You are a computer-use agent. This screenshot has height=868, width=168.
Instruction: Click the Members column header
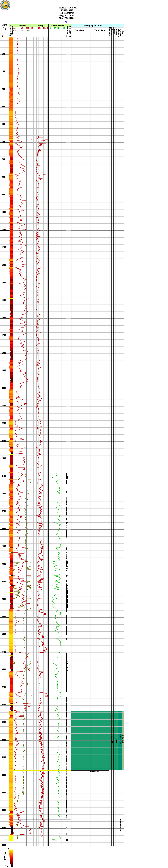80,30
